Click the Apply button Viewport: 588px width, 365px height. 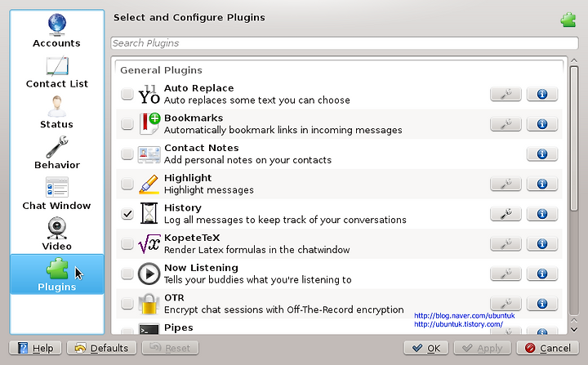click(x=483, y=348)
